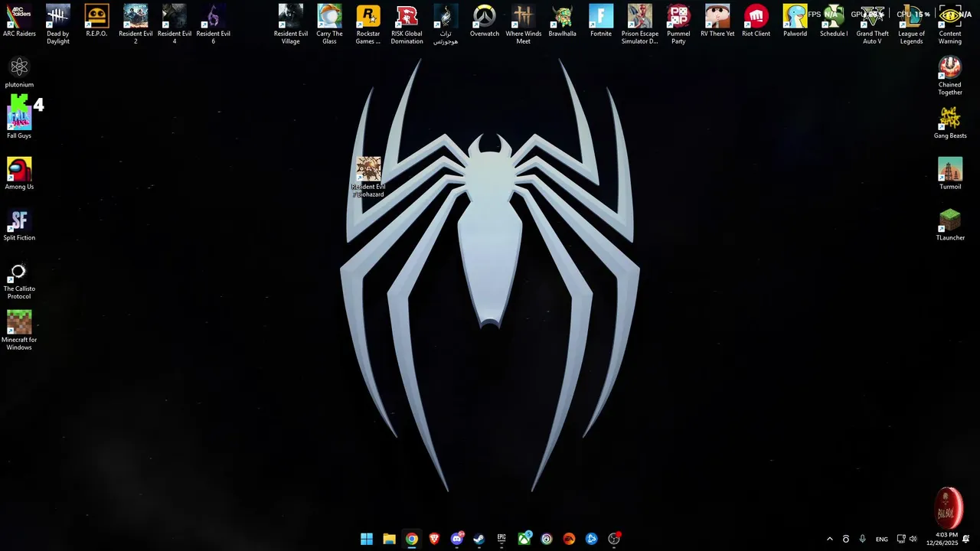
Task: Open Epic Games Launcher from taskbar
Action: [501, 539]
